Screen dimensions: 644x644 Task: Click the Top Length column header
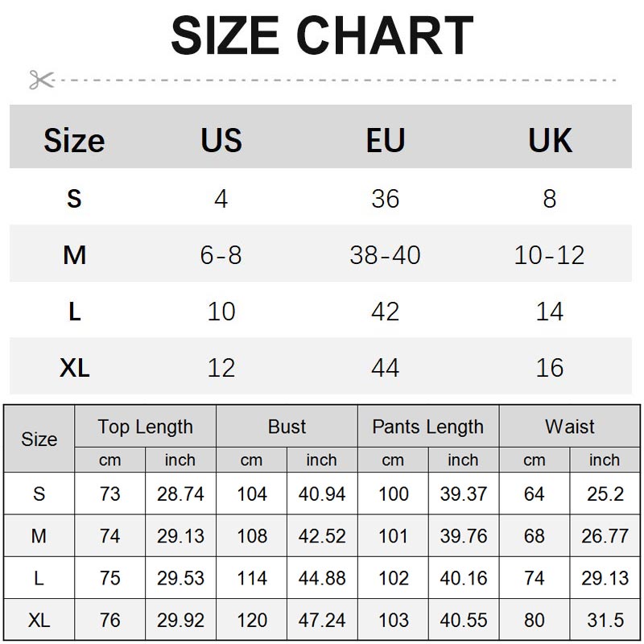click(x=145, y=427)
